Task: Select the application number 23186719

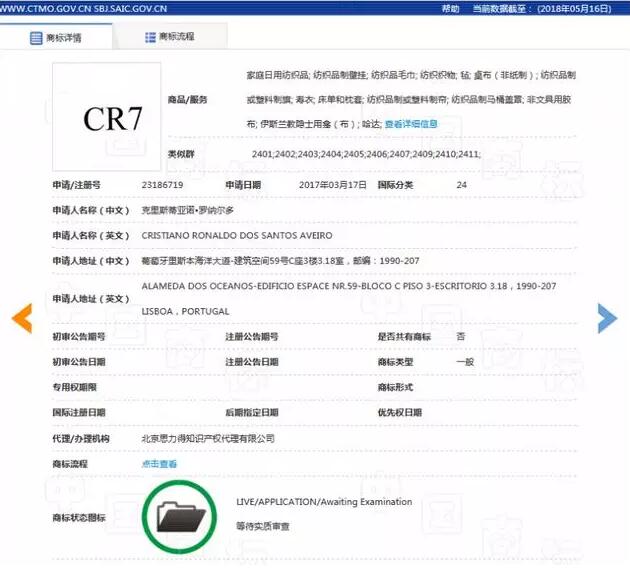Action: pyautogui.click(x=162, y=185)
